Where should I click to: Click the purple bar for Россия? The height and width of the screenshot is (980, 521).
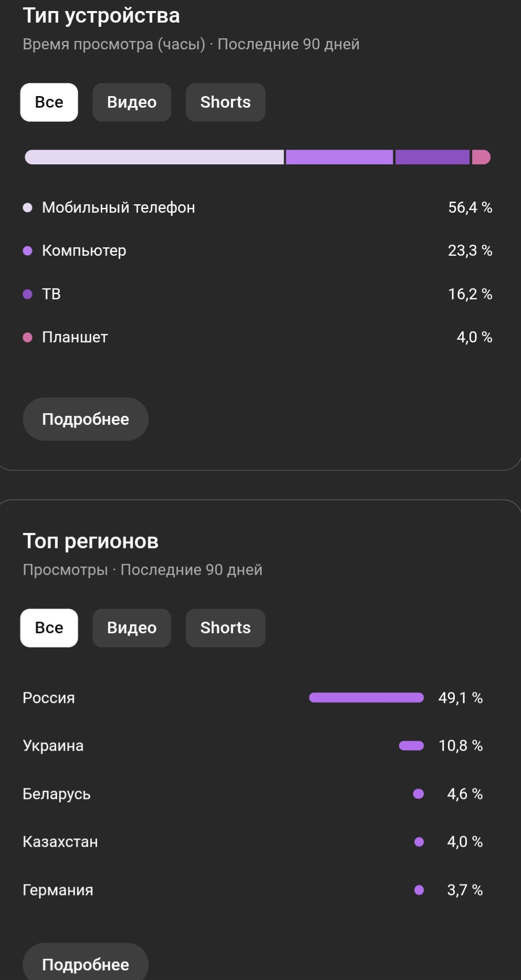pos(366,697)
